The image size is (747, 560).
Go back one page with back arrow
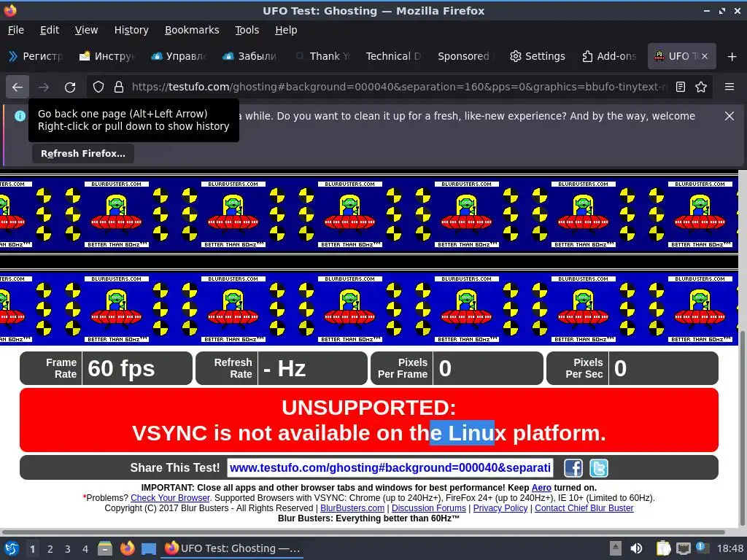point(18,87)
